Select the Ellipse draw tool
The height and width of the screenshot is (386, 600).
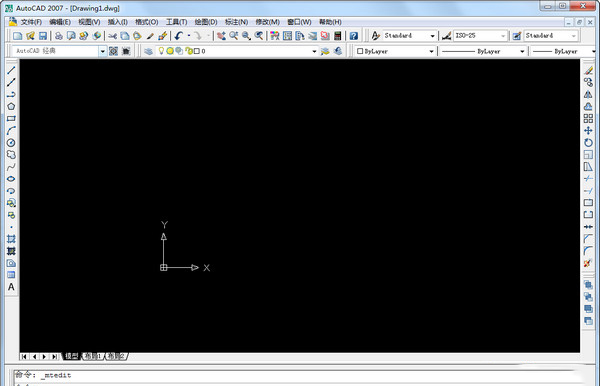(x=11, y=179)
